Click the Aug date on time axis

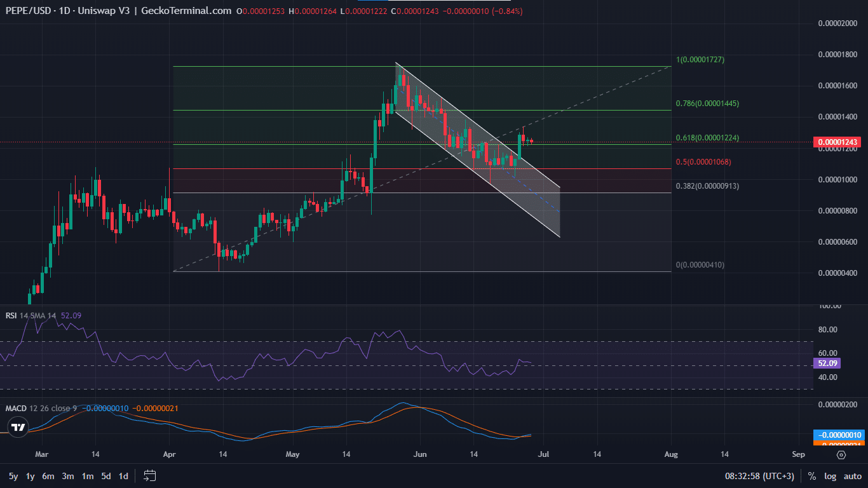tap(671, 455)
